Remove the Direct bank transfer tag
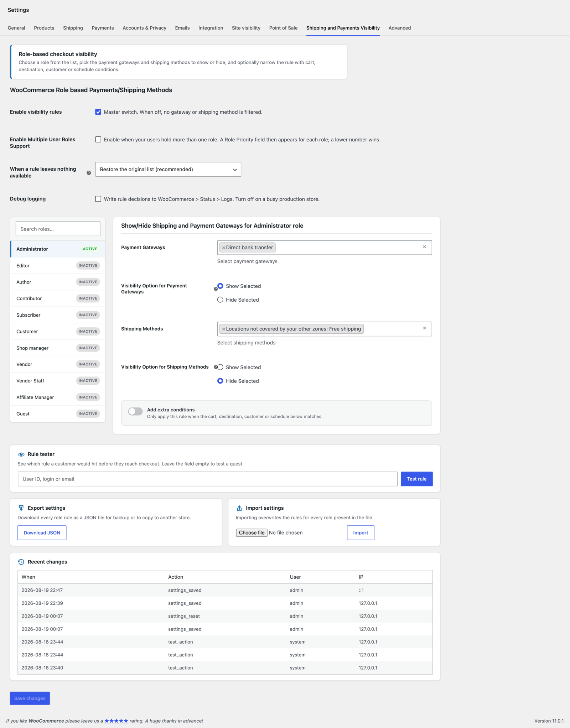This screenshot has height=728, width=570. click(x=224, y=248)
